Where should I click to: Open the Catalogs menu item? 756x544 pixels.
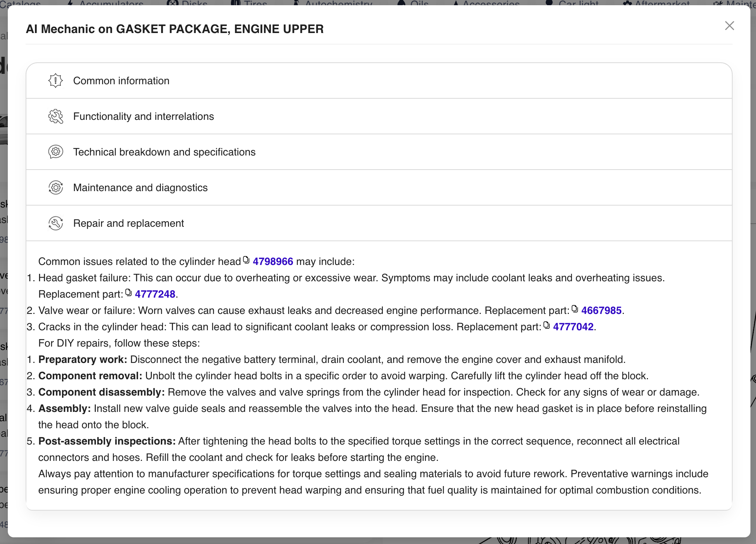pyautogui.click(x=21, y=3)
